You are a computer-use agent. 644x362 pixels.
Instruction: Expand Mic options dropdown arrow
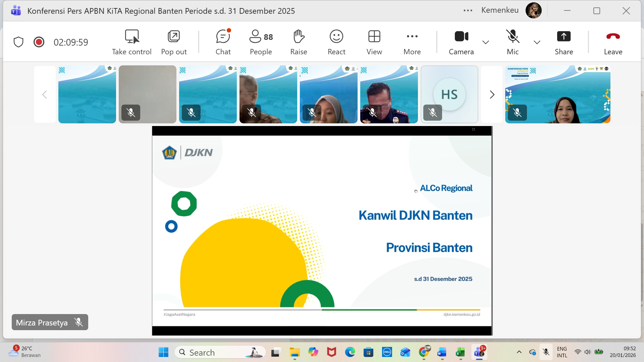(x=537, y=42)
